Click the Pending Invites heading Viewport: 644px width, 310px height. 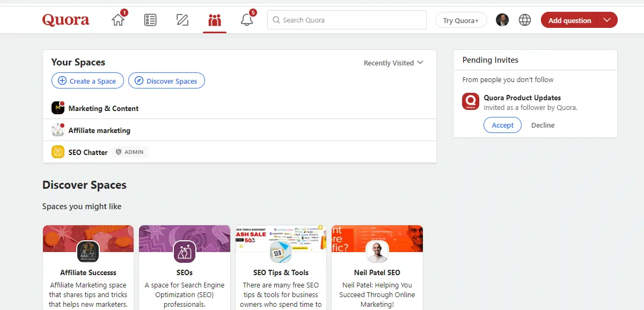click(x=491, y=60)
